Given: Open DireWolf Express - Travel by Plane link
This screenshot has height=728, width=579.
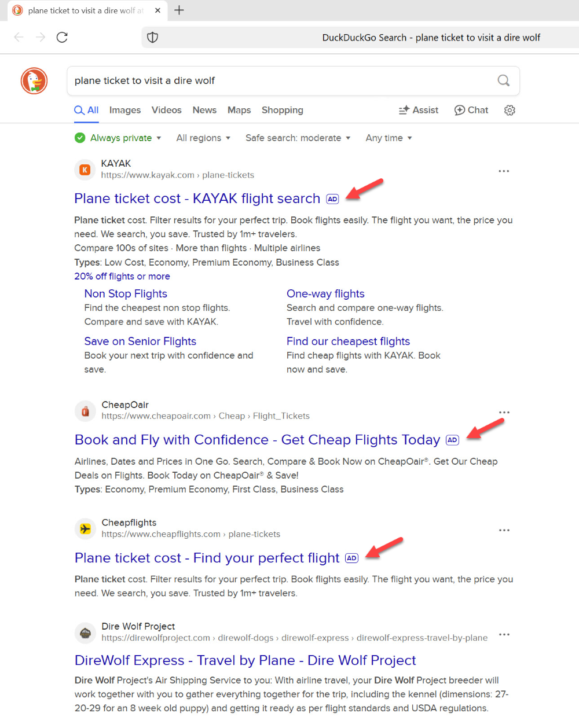Looking at the screenshot, I should tap(245, 660).
